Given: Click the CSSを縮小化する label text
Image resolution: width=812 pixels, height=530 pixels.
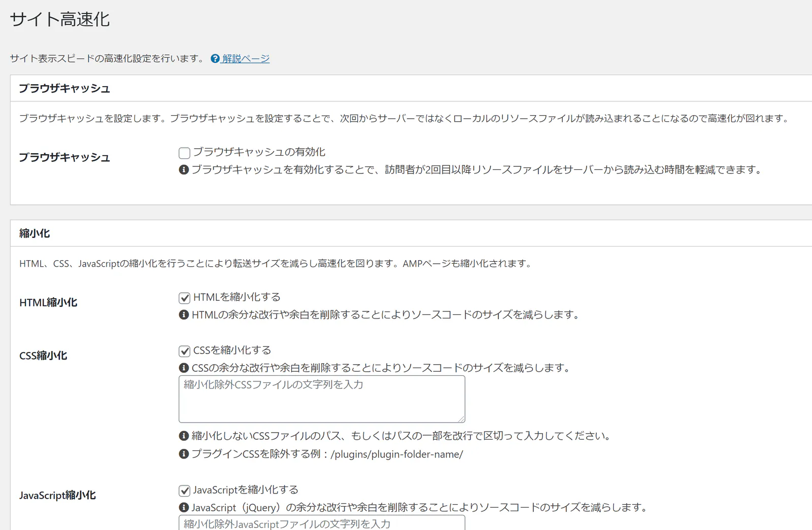Looking at the screenshot, I should click(x=232, y=350).
